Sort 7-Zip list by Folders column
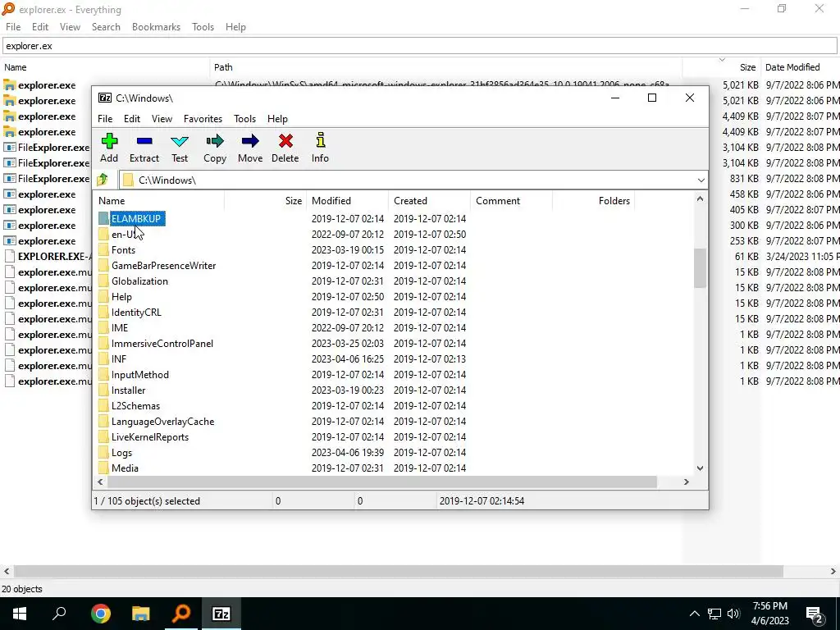Viewport: 840px width, 630px height. (x=594, y=201)
